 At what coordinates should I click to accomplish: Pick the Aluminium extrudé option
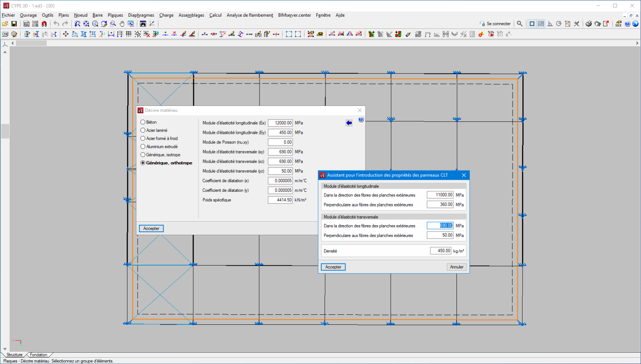point(143,147)
